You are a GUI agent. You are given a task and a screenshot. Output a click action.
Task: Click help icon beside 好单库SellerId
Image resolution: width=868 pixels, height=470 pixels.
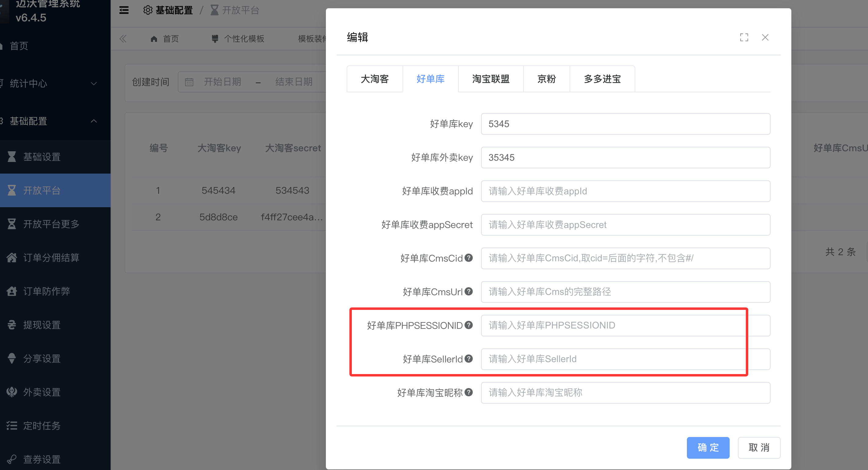coord(469,359)
